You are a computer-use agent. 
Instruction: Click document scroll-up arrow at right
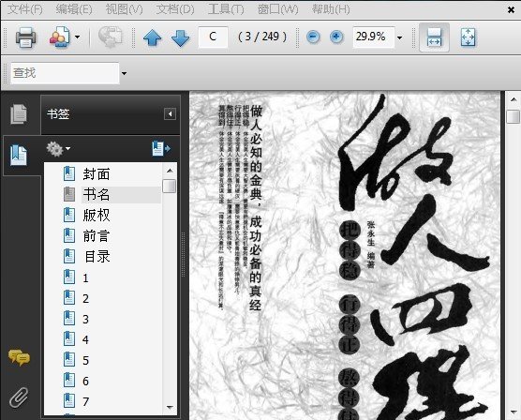pyautogui.click(x=514, y=99)
